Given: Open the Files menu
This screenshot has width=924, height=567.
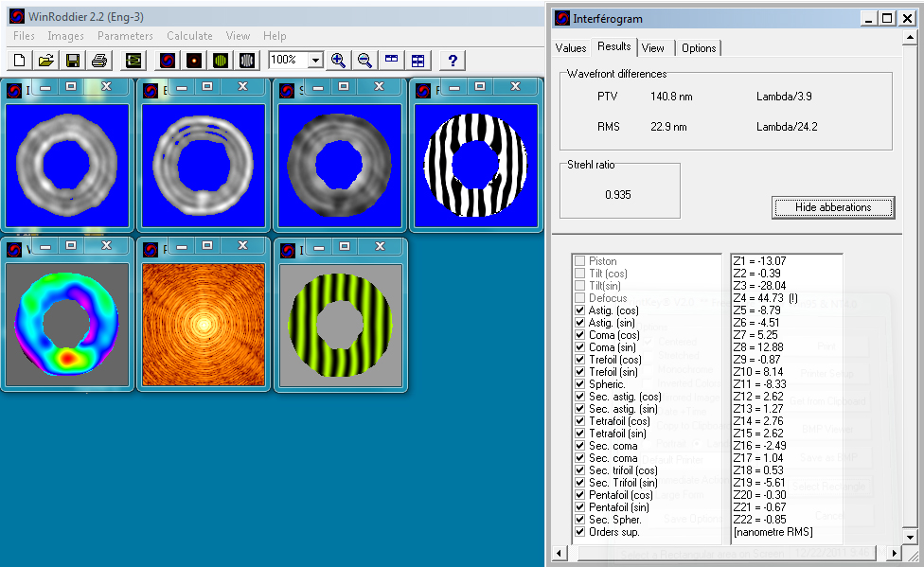Looking at the screenshot, I should 24,36.
